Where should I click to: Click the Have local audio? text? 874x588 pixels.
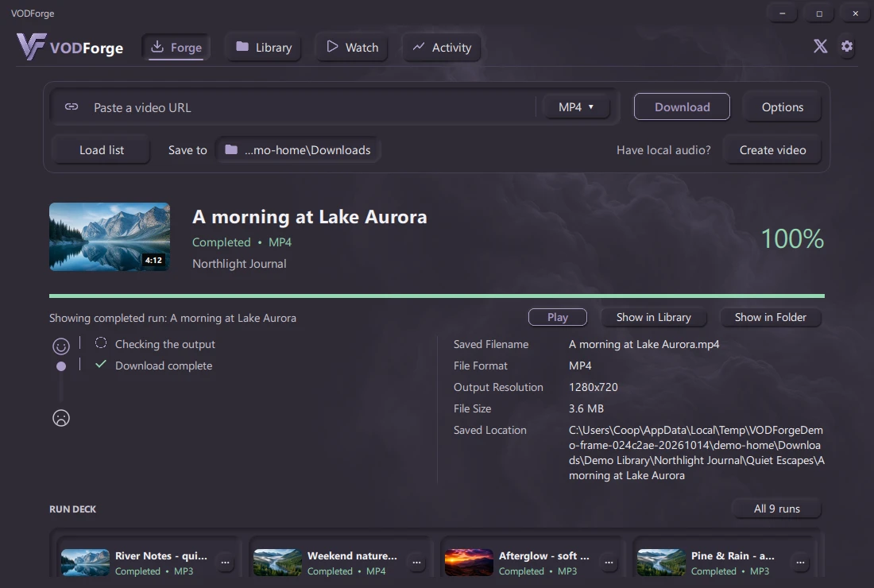663,150
